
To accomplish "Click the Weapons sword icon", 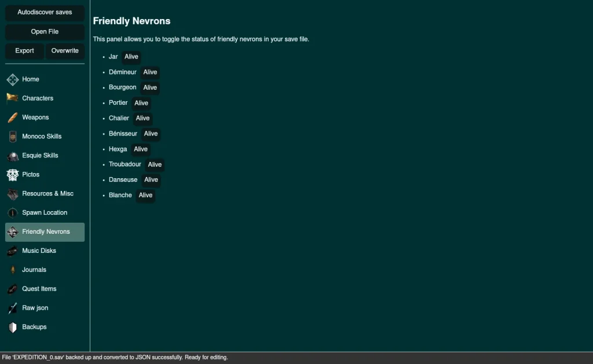I will [13, 117].
